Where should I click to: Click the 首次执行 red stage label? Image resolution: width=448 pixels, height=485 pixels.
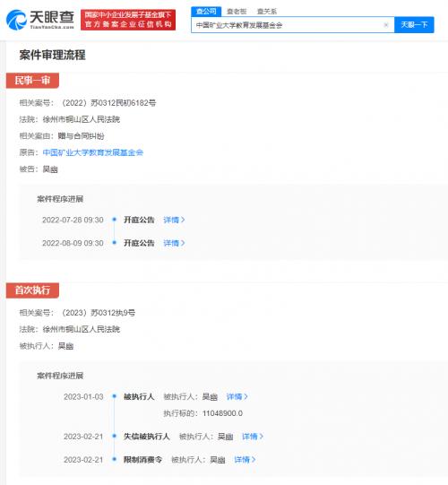point(32,290)
